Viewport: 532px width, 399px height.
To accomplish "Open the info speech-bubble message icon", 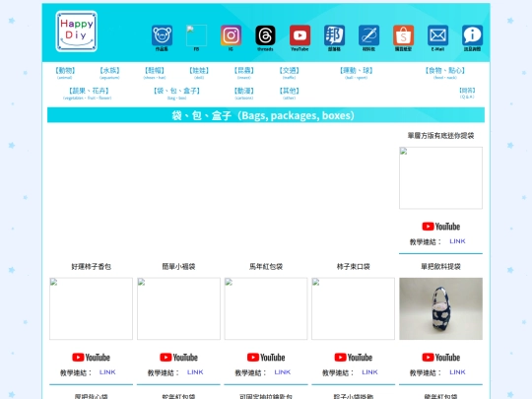I will [x=472, y=35].
